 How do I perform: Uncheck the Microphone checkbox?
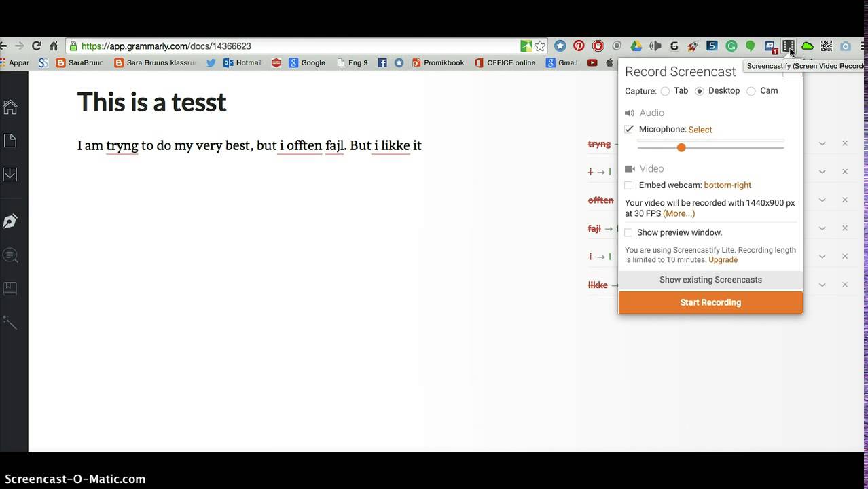tap(629, 129)
